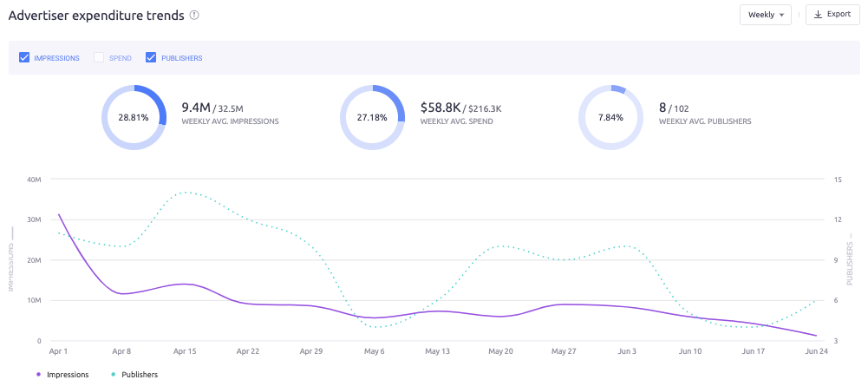
Task: Click the 27.18% spend donut chart
Action: 373,116
